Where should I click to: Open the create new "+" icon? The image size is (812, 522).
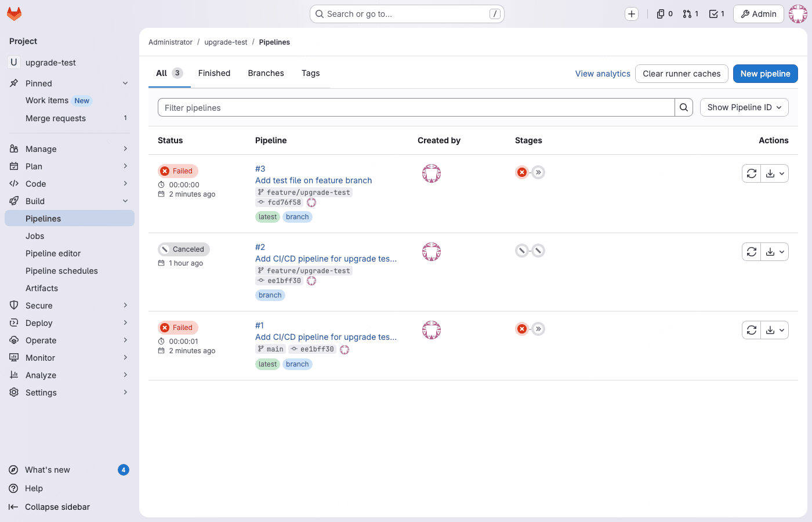[x=631, y=13]
